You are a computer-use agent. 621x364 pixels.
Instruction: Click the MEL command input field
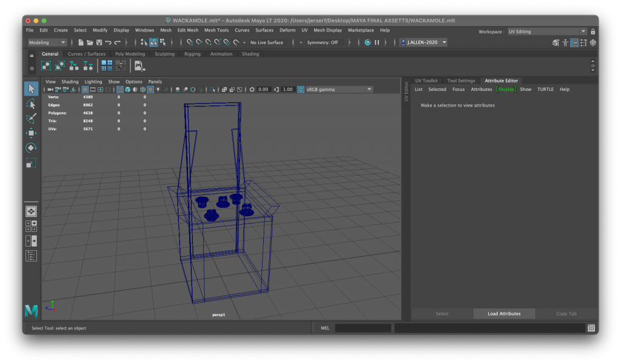pyautogui.click(x=363, y=328)
